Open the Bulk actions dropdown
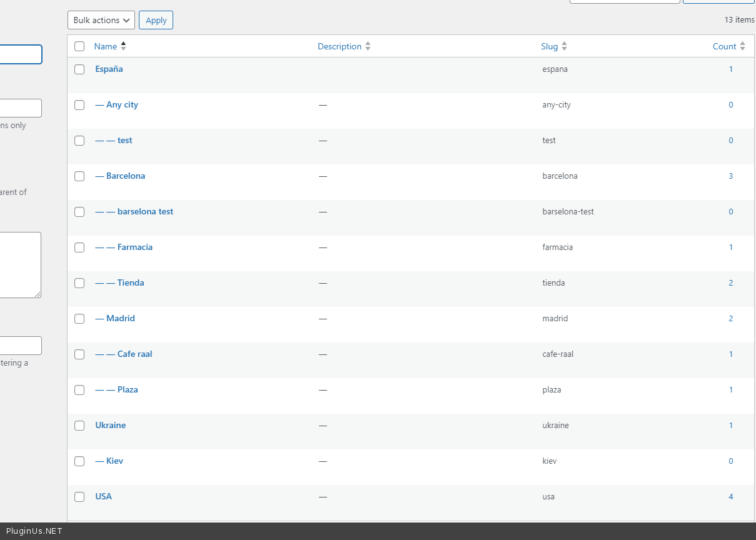This screenshot has height=540, width=756. pos(101,20)
